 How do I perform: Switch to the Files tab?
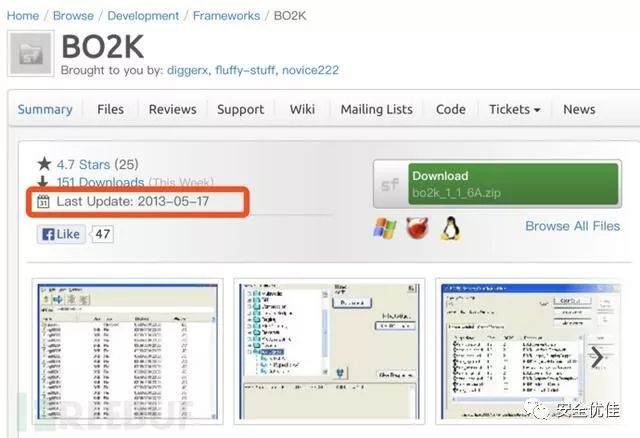[x=110, y=109]
